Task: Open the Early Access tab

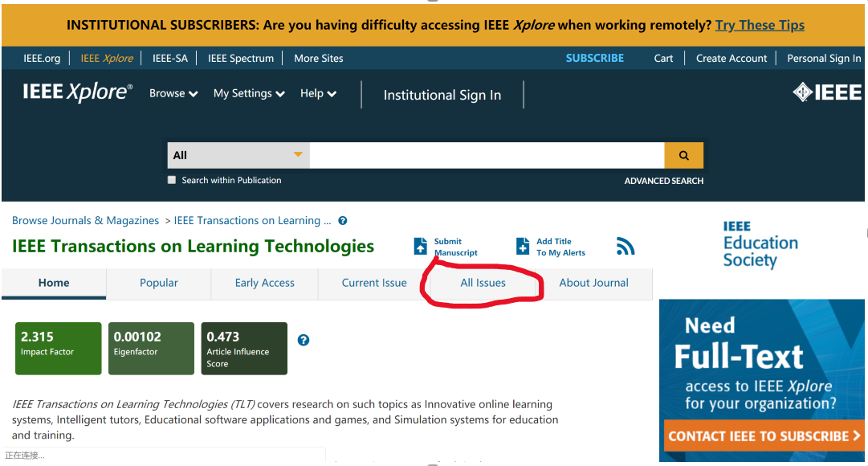Action: (265, 283)
